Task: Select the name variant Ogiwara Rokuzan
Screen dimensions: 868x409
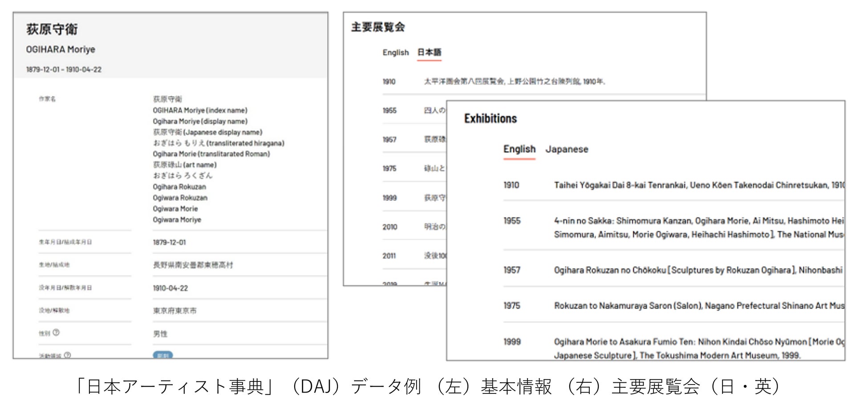Action: click(180, 198)
